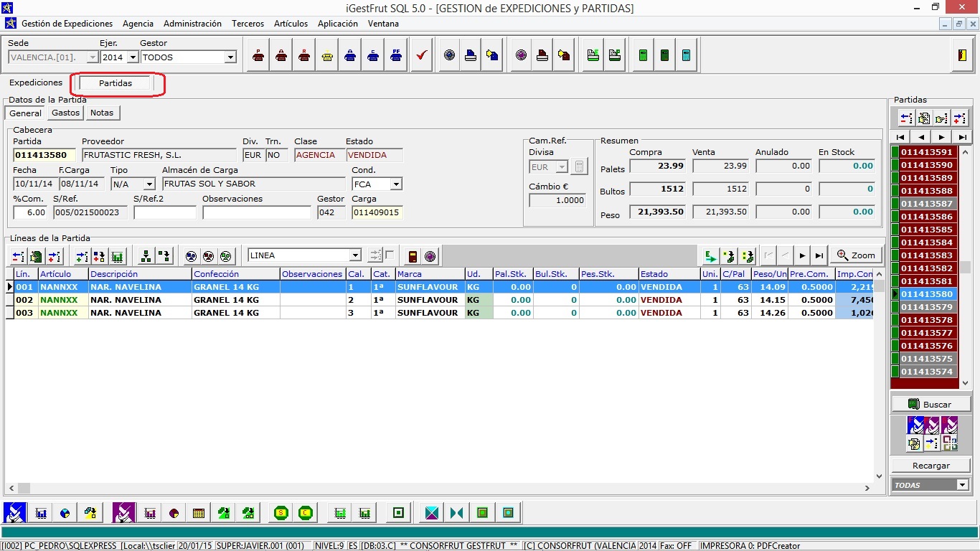Image resolution: width=980 pixels, height=551 pixels.
Task: Open the TODAS filter dropdown
Action: coord(962,486)
